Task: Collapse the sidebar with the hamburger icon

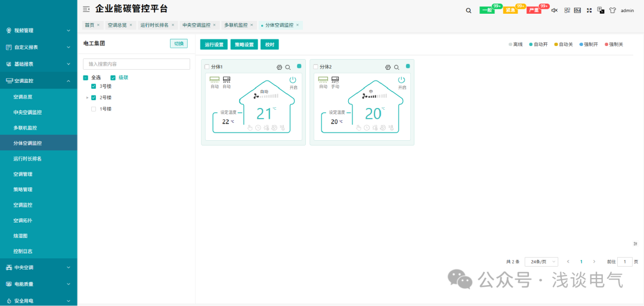Action: [x=86, y=9]
